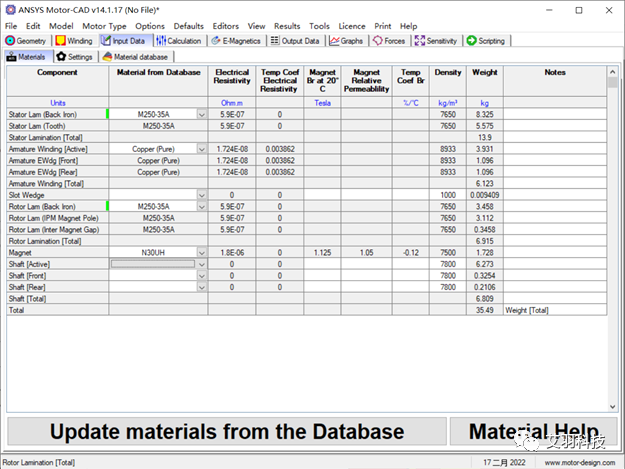Open the Licence menu
Image resolution: width=625 pixels, height=469 pixels.
(352, 26)
